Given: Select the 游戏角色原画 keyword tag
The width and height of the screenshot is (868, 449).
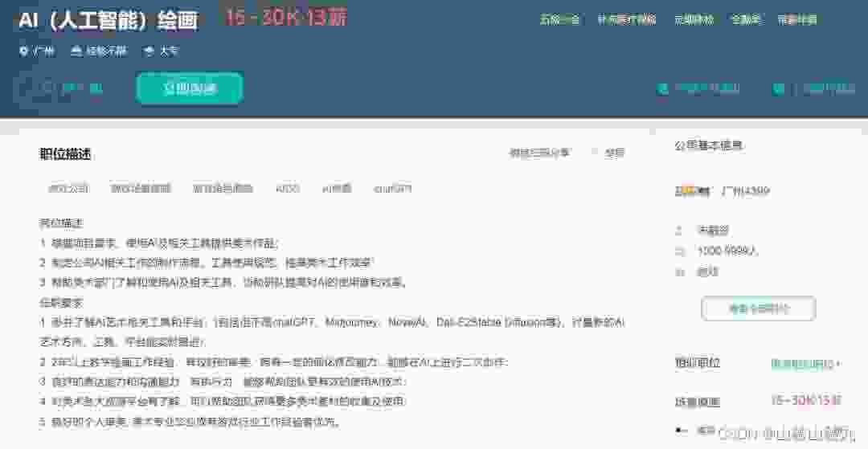Looking at the screenshot, I should (223, 189).
